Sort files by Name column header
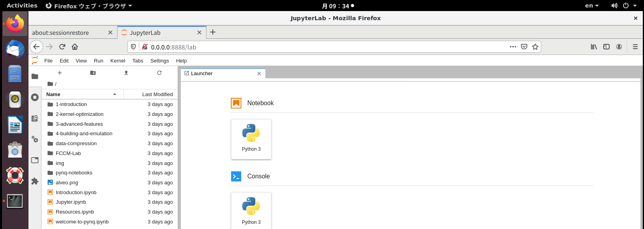This screenshot has width=644, height=229. [53, 94]
